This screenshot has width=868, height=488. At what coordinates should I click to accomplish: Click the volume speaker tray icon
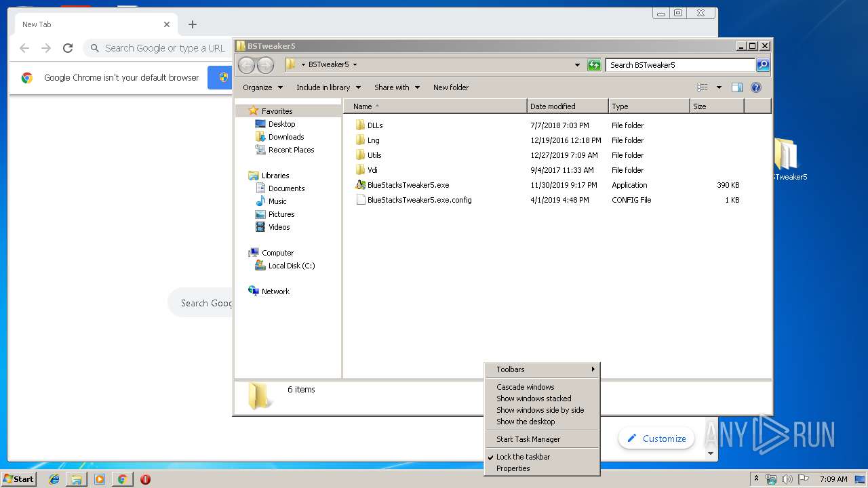[787, 479]
